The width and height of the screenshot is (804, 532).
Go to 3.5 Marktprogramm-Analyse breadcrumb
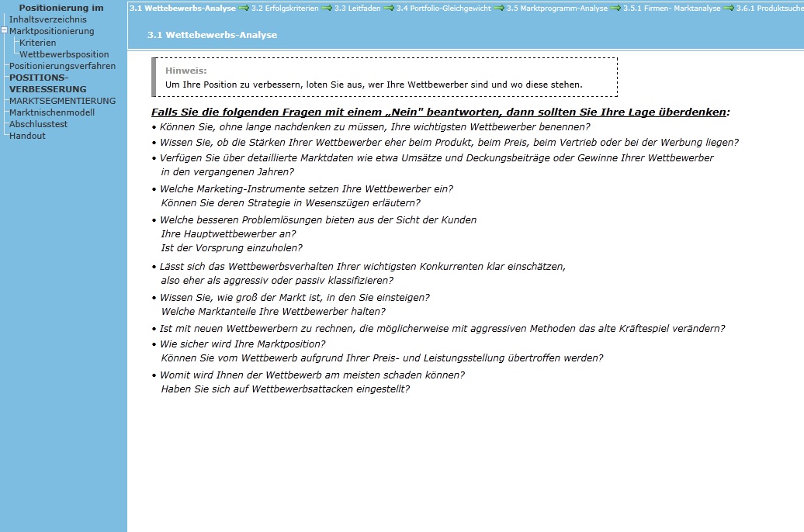[557, 9]
